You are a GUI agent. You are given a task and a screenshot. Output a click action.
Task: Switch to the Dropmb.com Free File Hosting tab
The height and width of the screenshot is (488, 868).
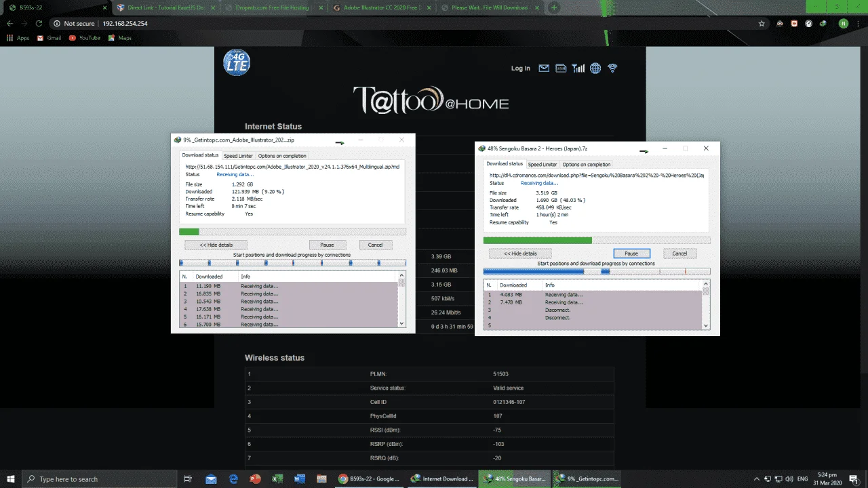275,7
